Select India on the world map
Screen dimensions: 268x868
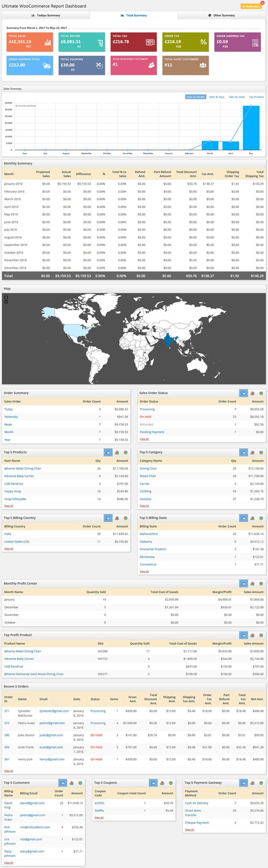click(169, 341)
